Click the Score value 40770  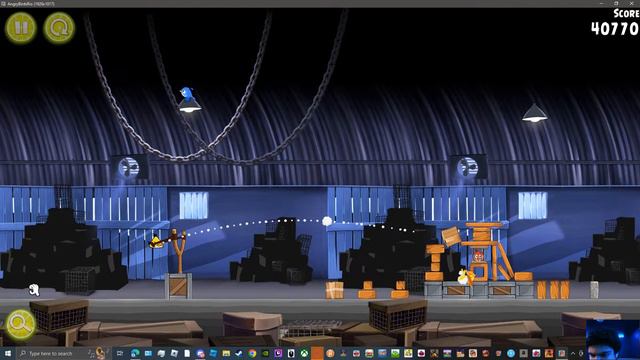[x=614, y=29]
